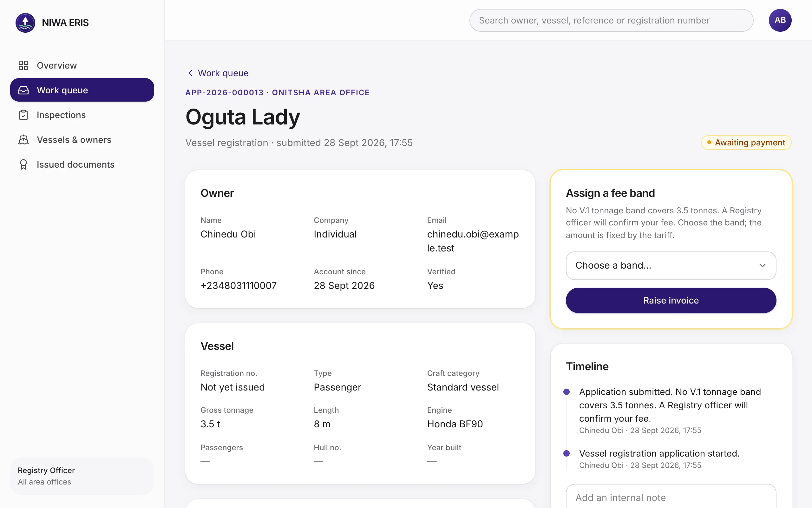Viewport: 812px width, 508px height.
Task: Click the NIWA ERIS logo icon
Action: pos(25,23)
